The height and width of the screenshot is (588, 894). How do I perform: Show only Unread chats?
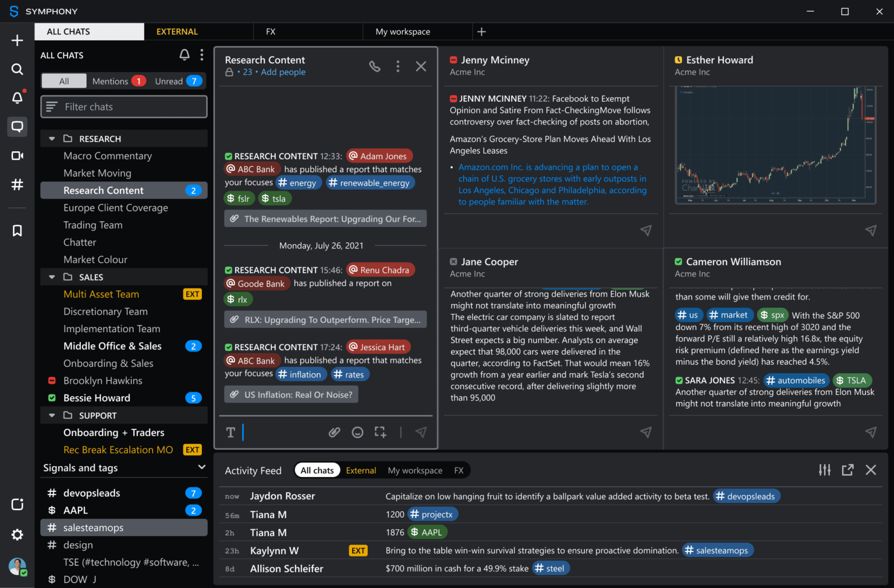coord(179,81)
